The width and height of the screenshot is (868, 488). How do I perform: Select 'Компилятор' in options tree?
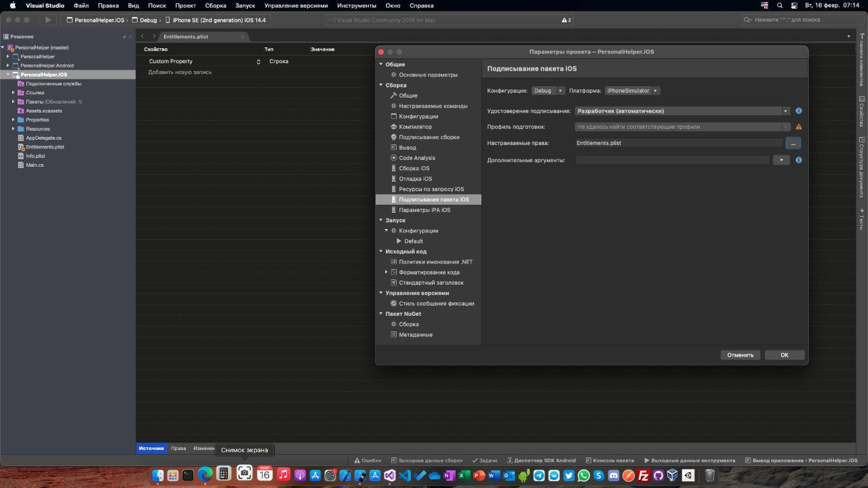click(x=415, y=127)
